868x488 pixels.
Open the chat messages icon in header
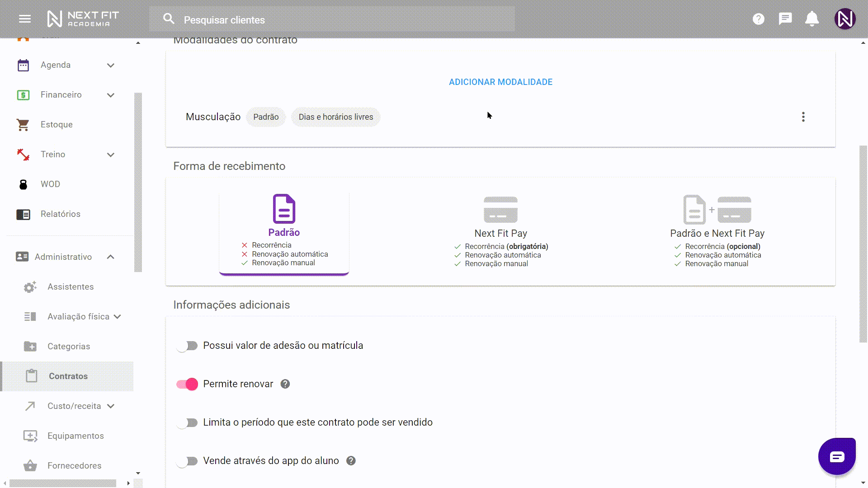(x=785, y=19)
